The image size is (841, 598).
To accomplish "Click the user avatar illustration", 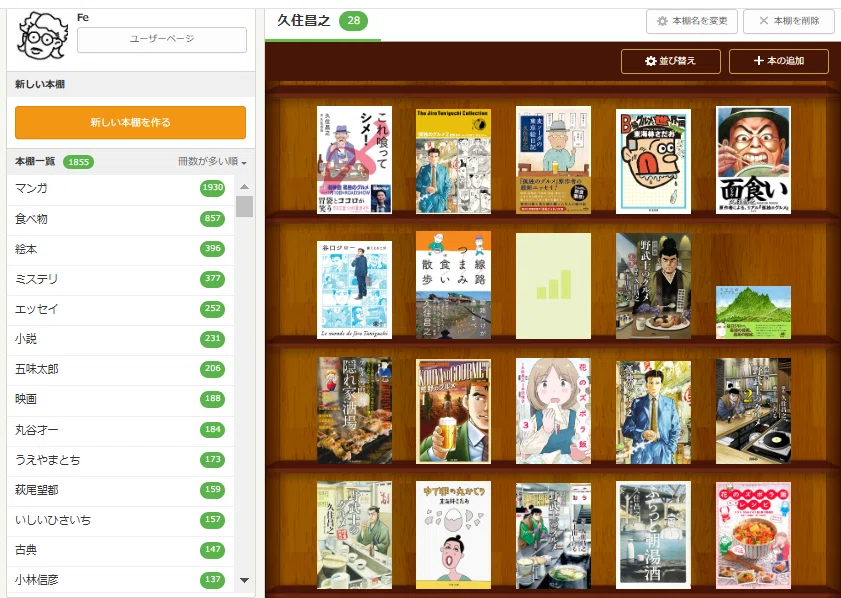I will click(43, 36).
